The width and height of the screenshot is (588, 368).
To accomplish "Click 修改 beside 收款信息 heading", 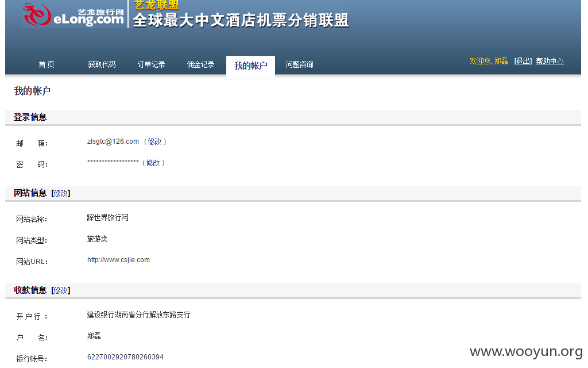I will [60, 290].
